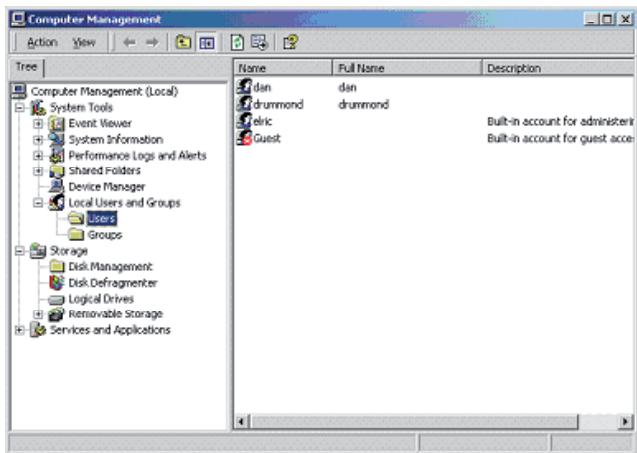This screenshot has height=453, width=637.
Task: Click the Groups folder icon
Action: [76, 234]
